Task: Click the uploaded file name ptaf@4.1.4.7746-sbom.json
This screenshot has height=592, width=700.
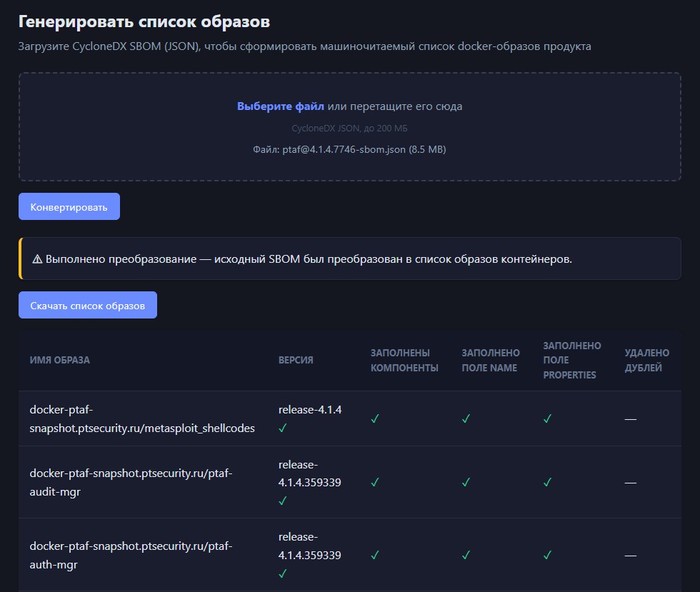Action: [344, 149]
